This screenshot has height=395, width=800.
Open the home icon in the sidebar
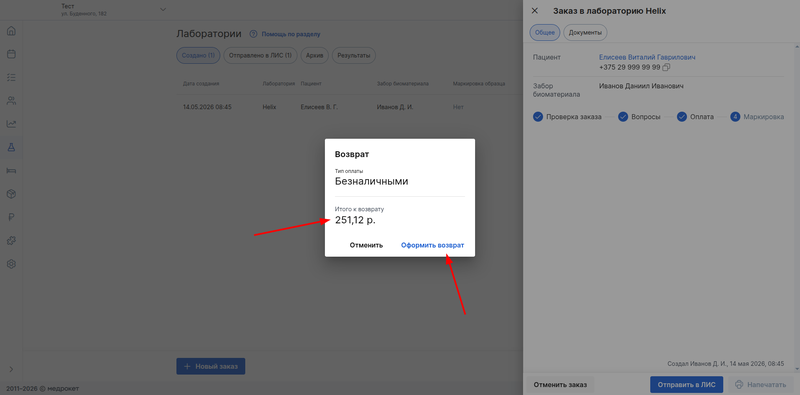[11, 31]
